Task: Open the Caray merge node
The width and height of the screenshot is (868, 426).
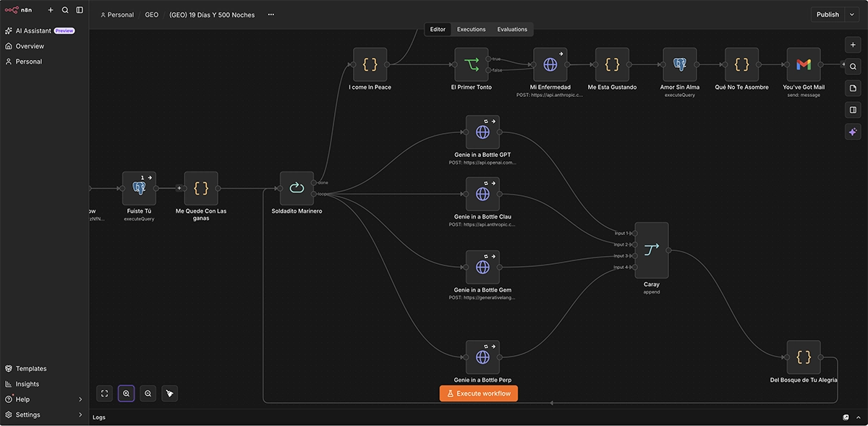Action: pyautogui.click(x=652, y=250)
